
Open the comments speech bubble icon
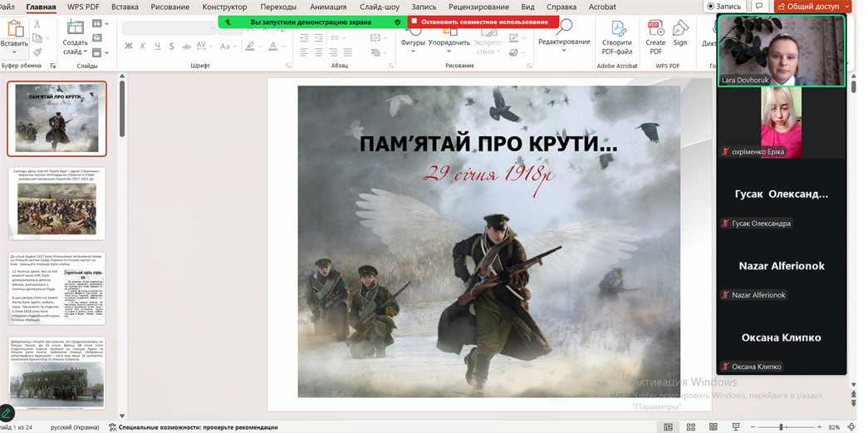(x=758, y=7)
